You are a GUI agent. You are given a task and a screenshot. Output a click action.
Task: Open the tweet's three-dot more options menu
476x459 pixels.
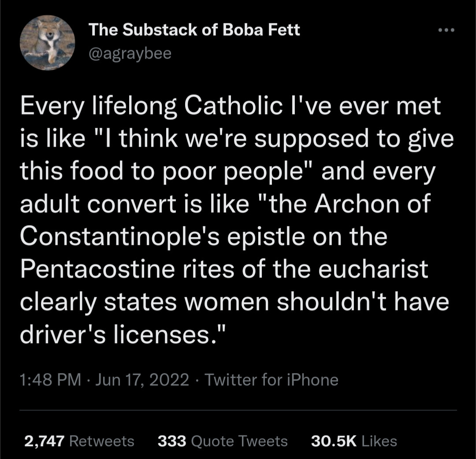click(446, 30)
